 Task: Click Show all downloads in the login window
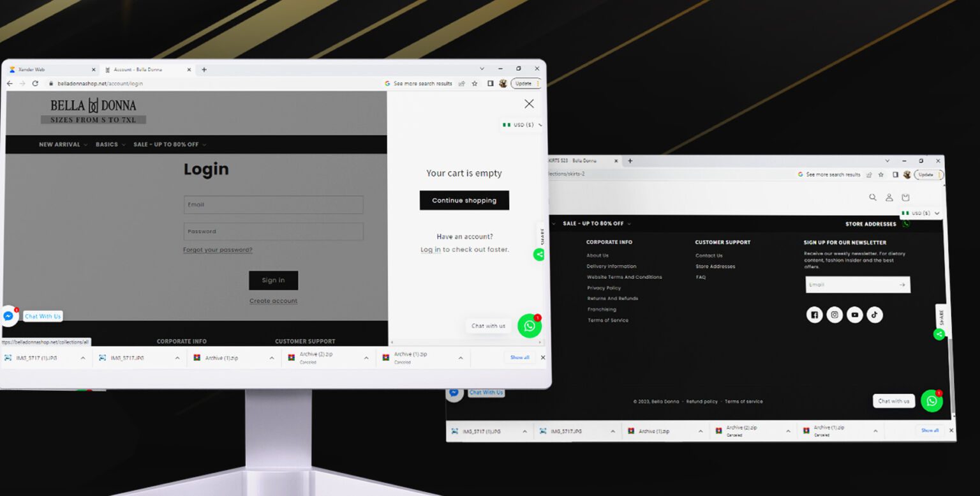[x=519, y=357]
